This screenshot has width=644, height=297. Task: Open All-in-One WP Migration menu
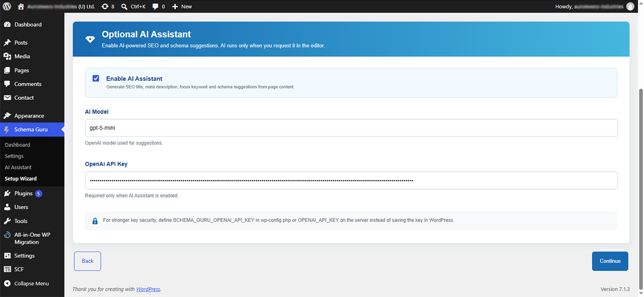point(32,238)
